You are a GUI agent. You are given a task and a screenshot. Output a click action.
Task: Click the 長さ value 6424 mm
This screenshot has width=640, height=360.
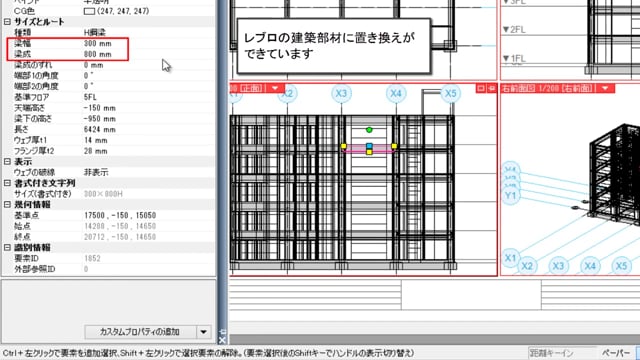100,129
